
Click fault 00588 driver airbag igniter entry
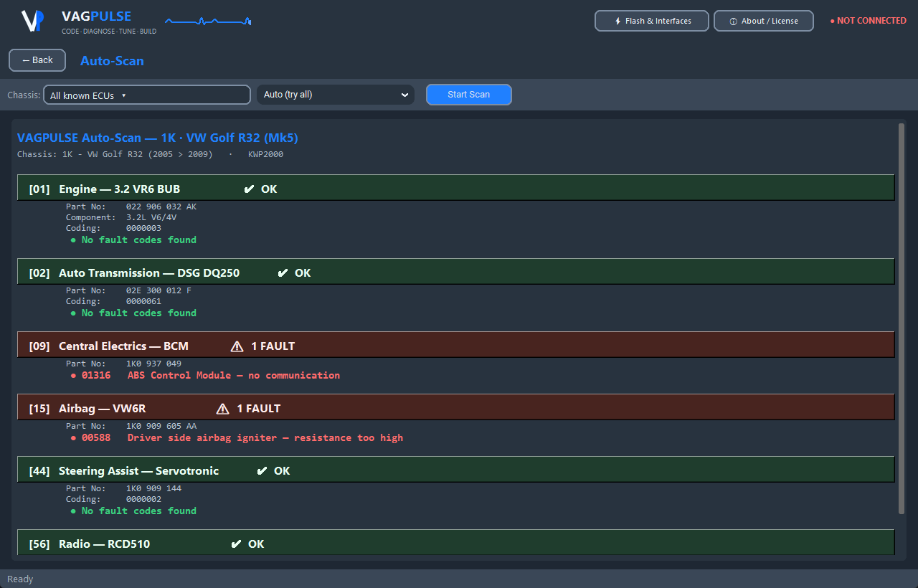click(237, 437)
